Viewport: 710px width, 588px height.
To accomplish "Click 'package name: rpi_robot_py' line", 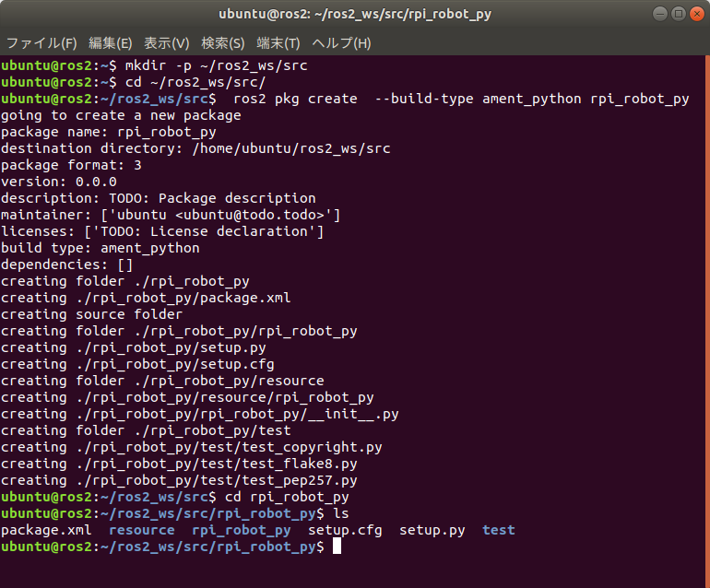I will (x=109, y=132).
